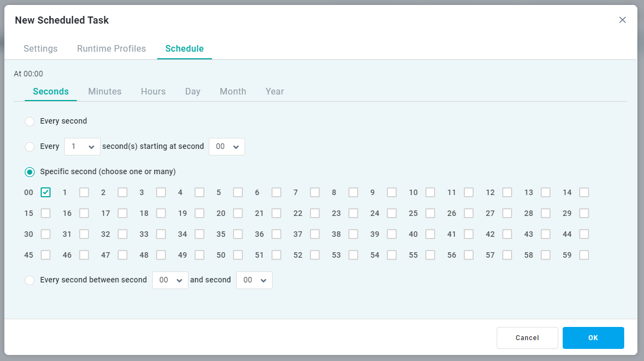Screen dimensions: 644x361
Task: Switch to the Hours sub-tab
Action: (x=153, y=91)
